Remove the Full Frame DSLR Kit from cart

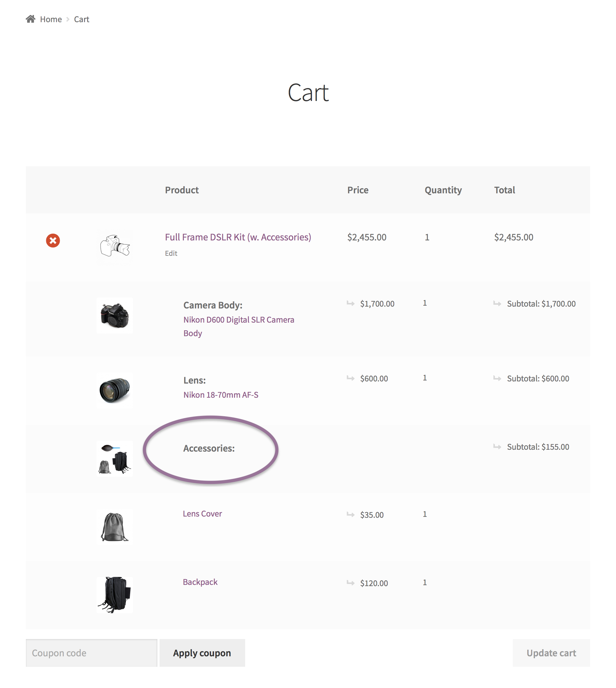53,241
